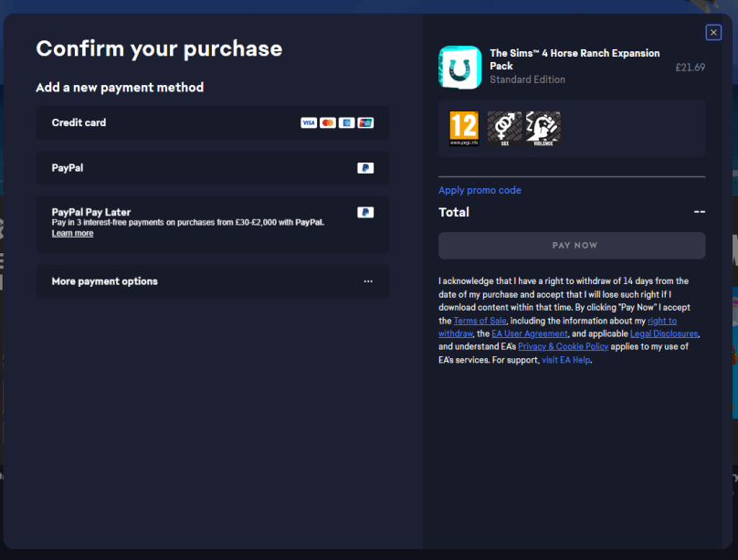
Task: Click the Pay Now button
Action: pos(572,245)
